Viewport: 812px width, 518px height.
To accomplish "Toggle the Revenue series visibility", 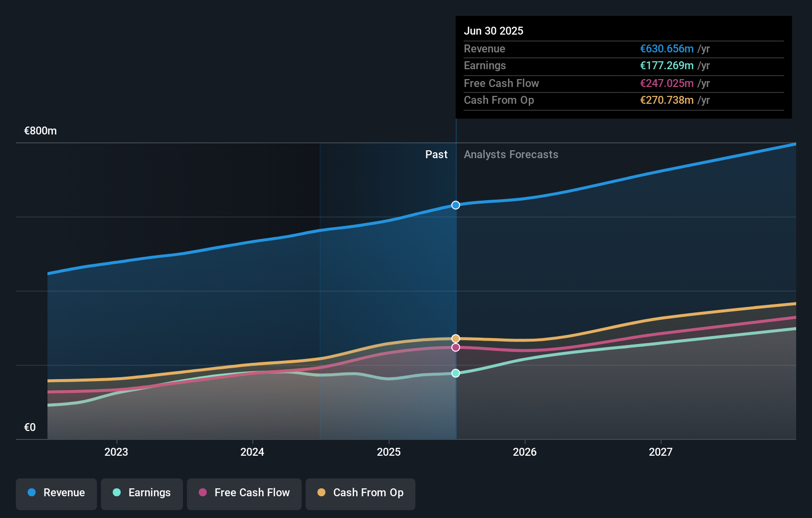I will (x=56, y=493).
